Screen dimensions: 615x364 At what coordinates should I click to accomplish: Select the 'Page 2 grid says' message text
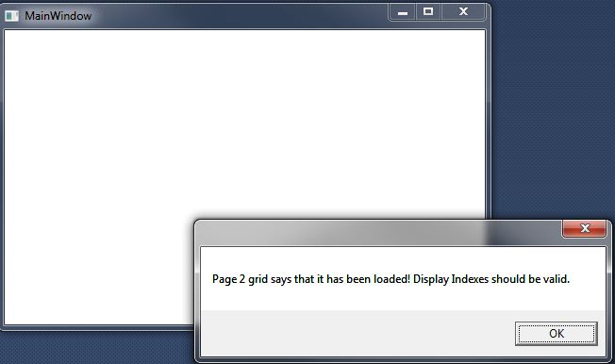coord(391,279)
